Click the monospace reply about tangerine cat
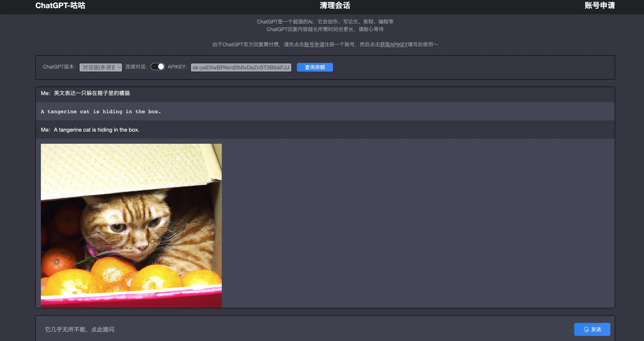Viewport: 644px width, 341px height. coord(101,112)
